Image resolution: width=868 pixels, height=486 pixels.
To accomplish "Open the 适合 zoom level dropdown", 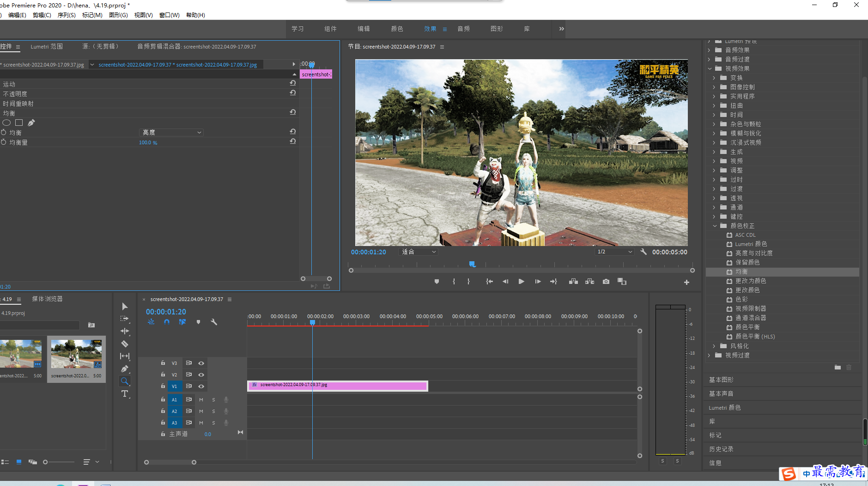I will (x=418, y=252).
